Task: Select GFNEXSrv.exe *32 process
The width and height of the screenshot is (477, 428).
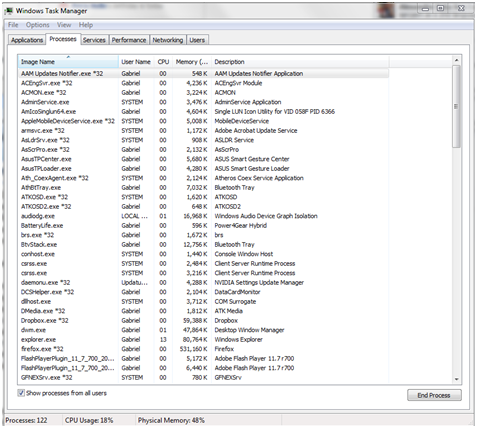Action: click(203, 377)
